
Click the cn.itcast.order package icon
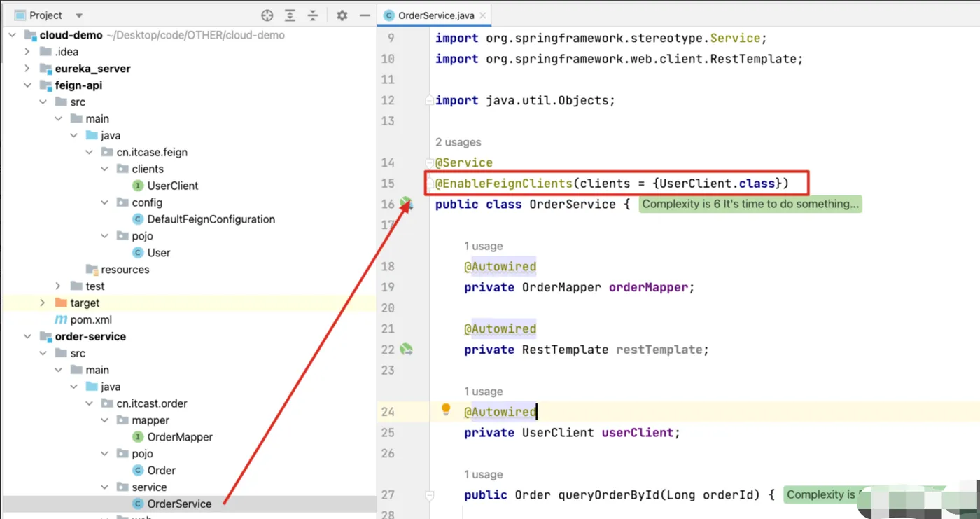[107, 403]
